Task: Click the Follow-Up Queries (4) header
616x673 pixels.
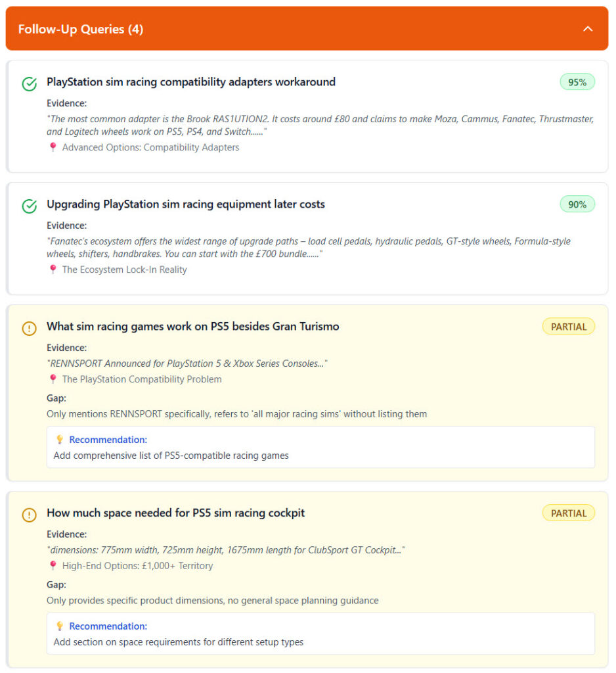Action: coord(81,29)
